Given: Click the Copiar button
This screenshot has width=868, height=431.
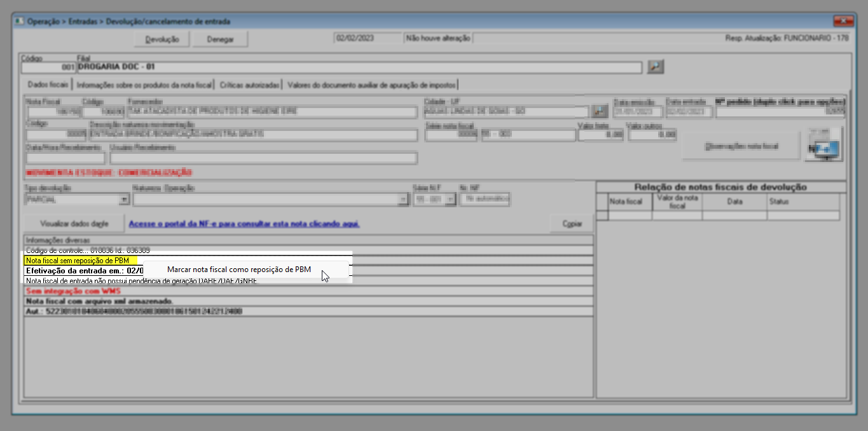Looking at the screenshot, I should pos(572,224).
